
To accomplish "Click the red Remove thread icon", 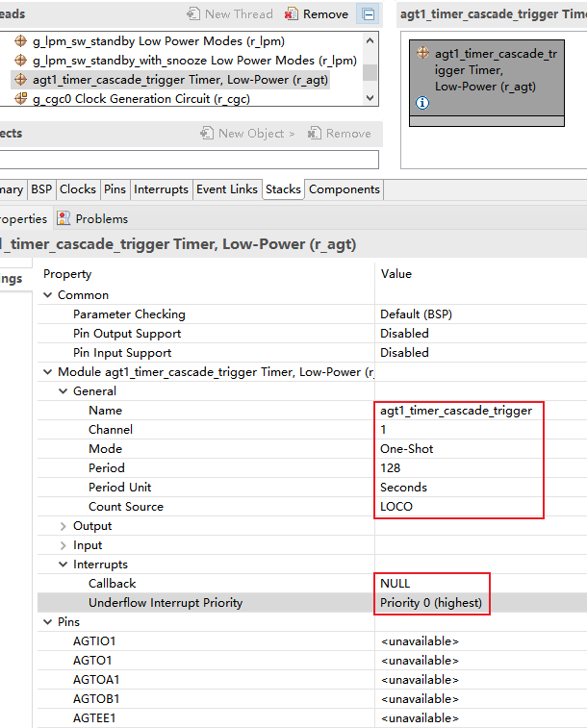I will tap(292, 14).
